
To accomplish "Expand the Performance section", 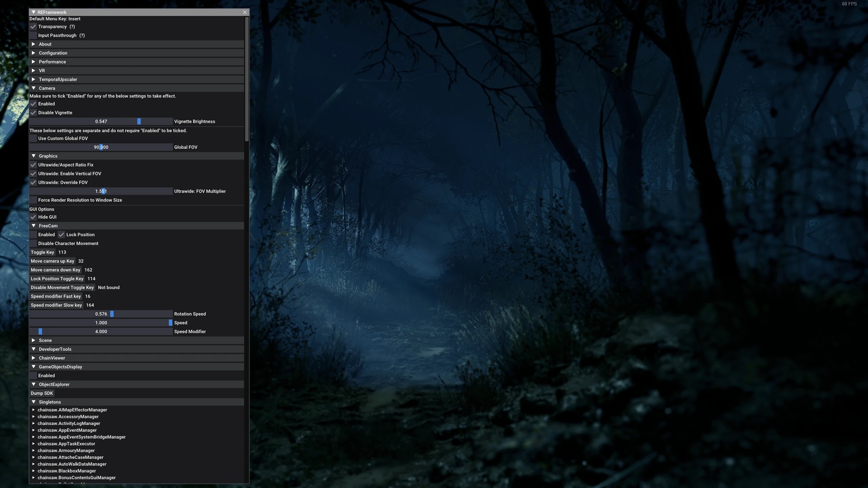I will point(52,62).
